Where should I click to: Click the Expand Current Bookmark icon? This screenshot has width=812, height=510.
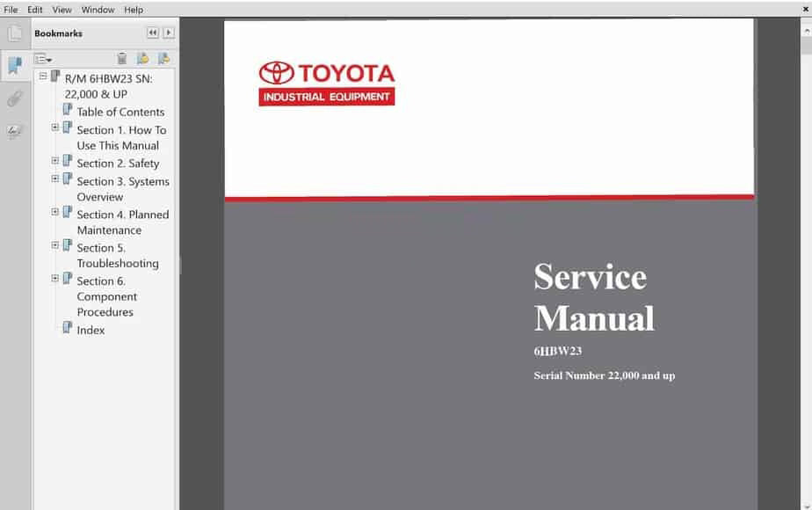163,59
